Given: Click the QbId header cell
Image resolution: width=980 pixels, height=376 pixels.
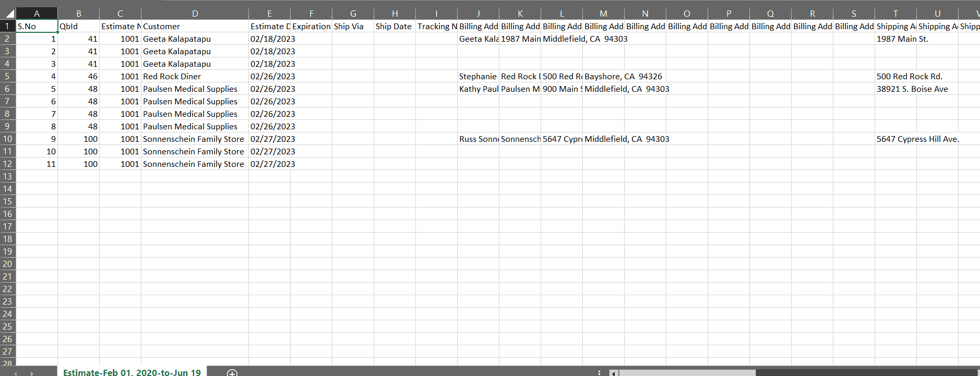Looking at the screenshot, I should click(79, 26).
